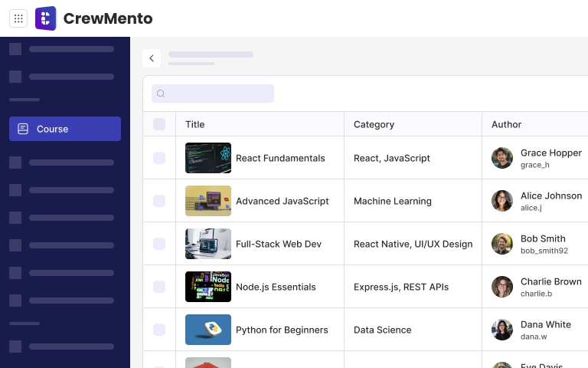
Task: Open the Node.js Essentials thumbnail
Action: point(208,287)
